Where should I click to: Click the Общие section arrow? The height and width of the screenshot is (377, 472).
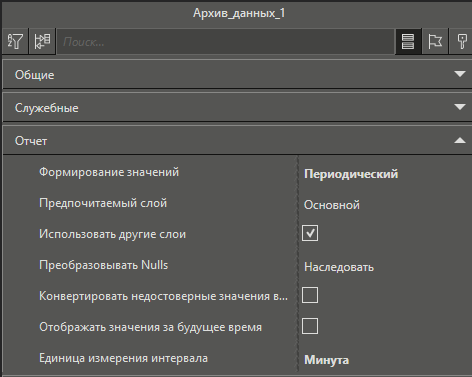pyautogui.click(x=460, y=74)
